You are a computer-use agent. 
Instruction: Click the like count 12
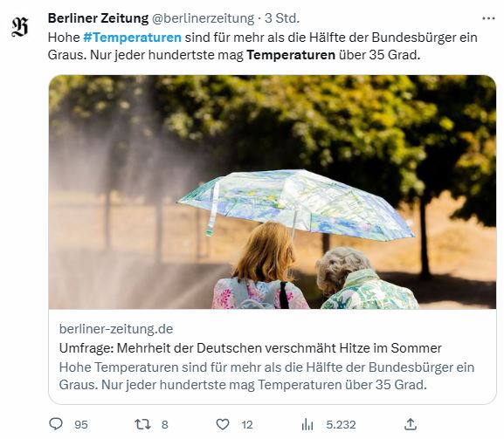click(x=247, y=424)
